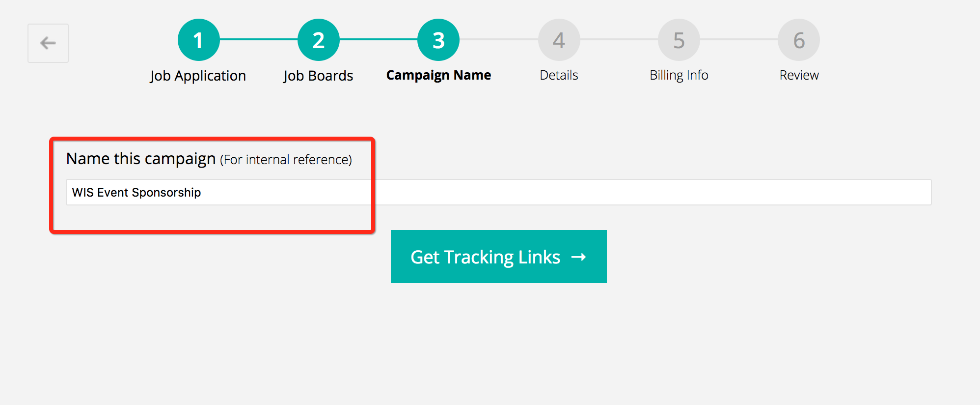Select the Campaign Name step label
Viewport: 980px width, 405px height.
(x=438, y=75)
